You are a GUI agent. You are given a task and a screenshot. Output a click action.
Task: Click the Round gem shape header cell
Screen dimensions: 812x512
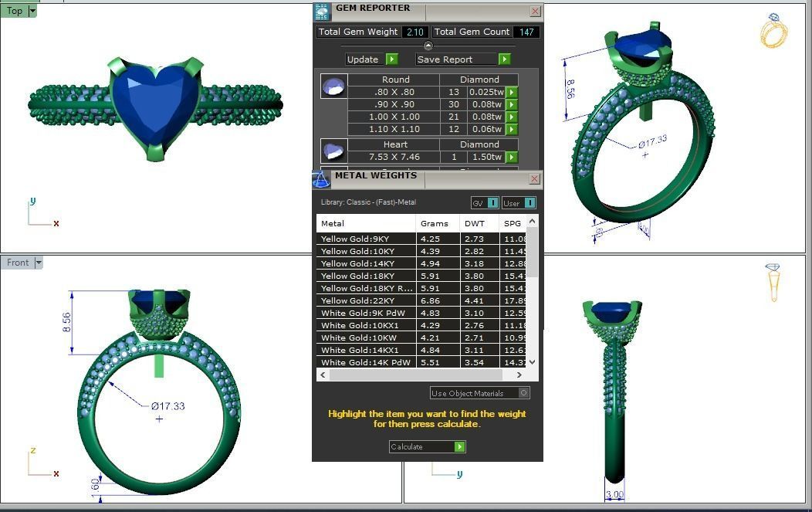[394, 80]
